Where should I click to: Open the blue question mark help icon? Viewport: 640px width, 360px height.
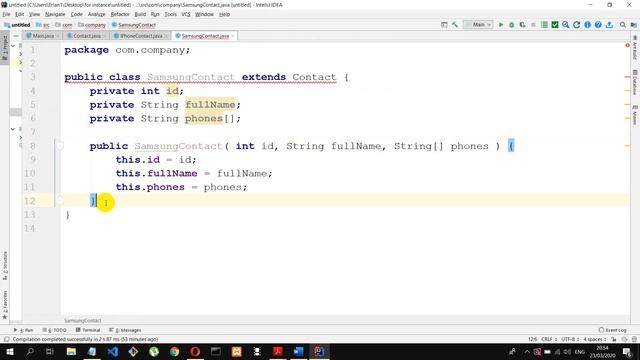[598, 25]
